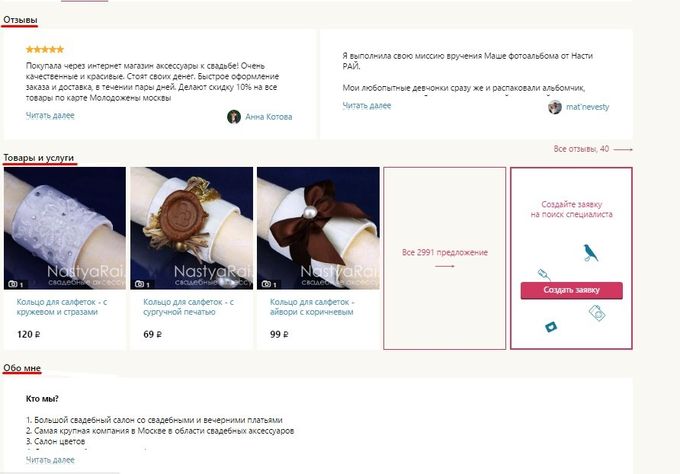Open Кольцо для салфеток с сургучной печатью link
The height and width of the screenshot is (474, 680).
[x=188, y=307]
